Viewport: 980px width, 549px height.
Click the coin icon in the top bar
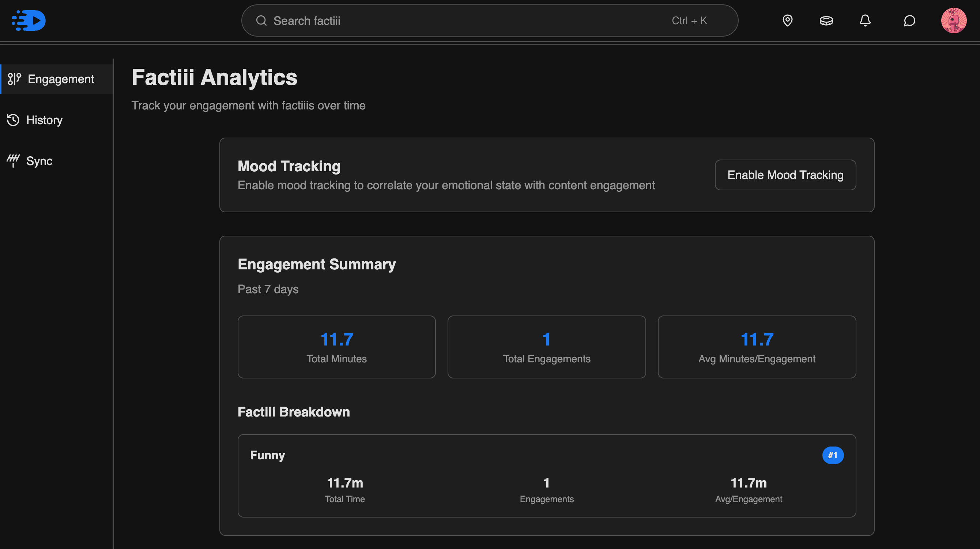pos(827,20)
